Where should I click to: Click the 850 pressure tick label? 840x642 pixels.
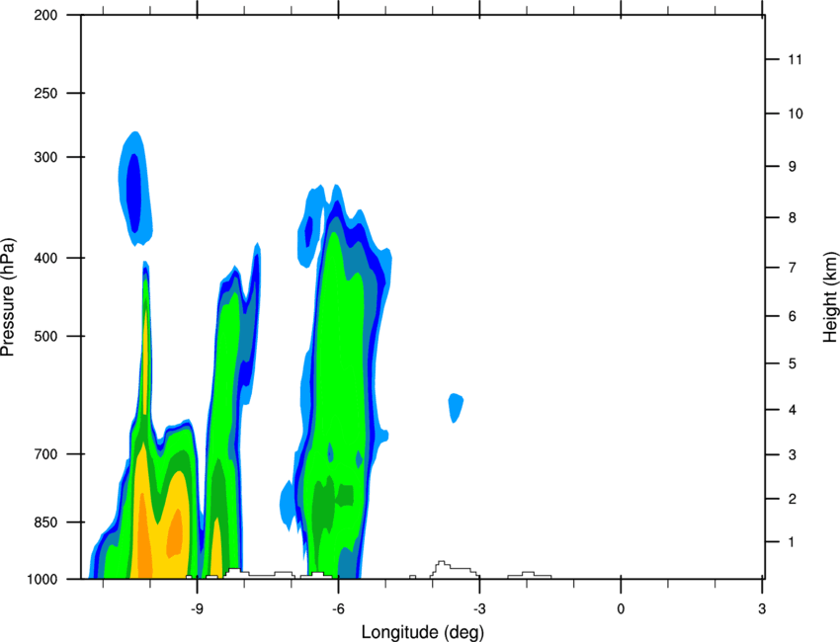(45, 522)
